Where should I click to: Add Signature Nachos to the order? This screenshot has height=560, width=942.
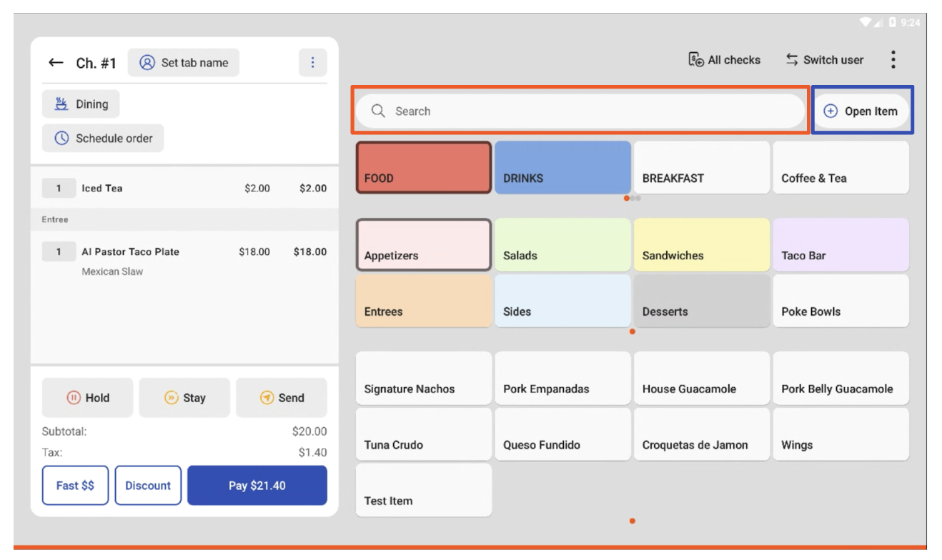pyautogui.click(x=422, y=378)
